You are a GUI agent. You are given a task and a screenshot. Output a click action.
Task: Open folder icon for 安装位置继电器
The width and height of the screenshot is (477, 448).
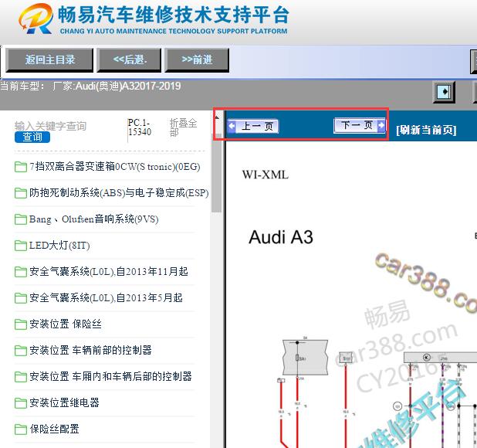coord(20,403)
